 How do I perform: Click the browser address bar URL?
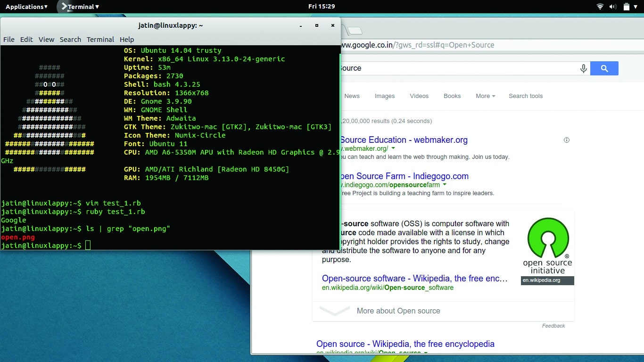click(x=417, y=45)
